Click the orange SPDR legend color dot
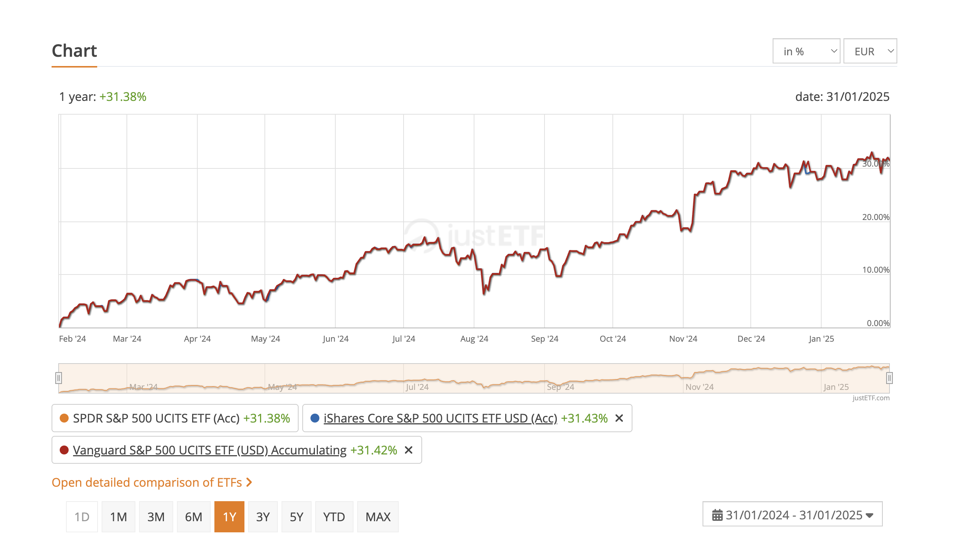The height and width of the screenshot is (552, 980). pyautogui.click(x=64, y=418)
